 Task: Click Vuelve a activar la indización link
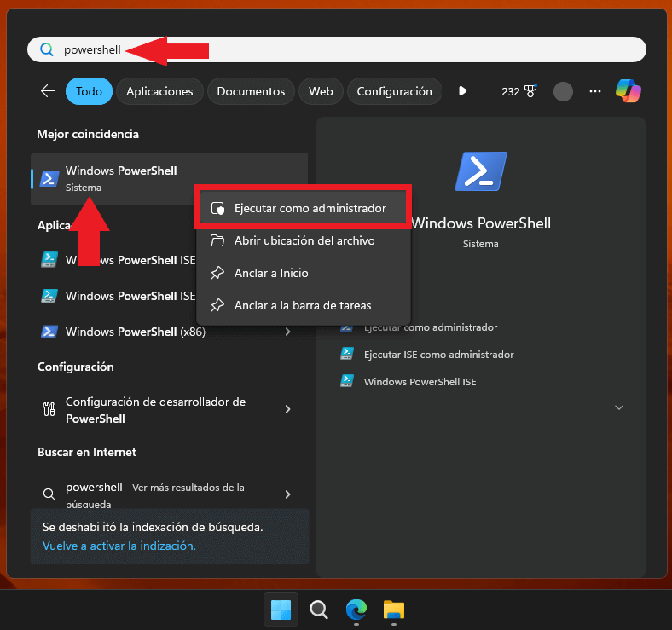coord(119,546)
